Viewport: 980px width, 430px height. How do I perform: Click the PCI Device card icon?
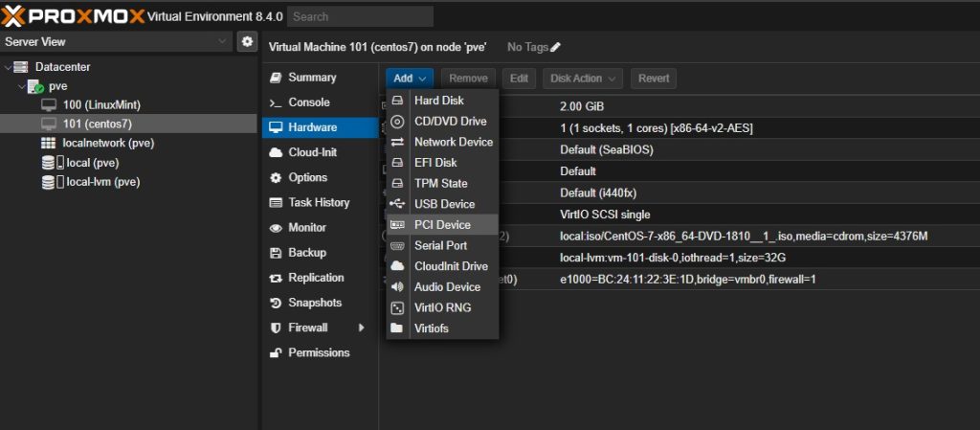click(397, 224)
